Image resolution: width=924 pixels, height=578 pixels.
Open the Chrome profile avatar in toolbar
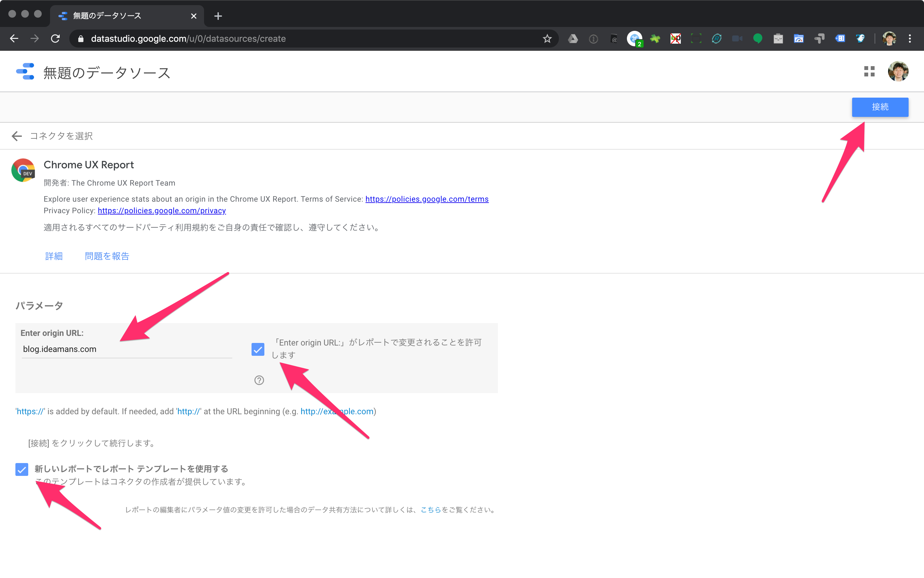(x=889, y=39)
